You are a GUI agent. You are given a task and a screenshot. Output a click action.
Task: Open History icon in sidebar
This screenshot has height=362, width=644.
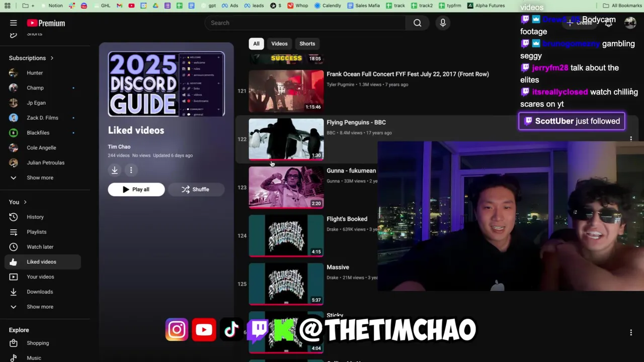click(14, 217)
